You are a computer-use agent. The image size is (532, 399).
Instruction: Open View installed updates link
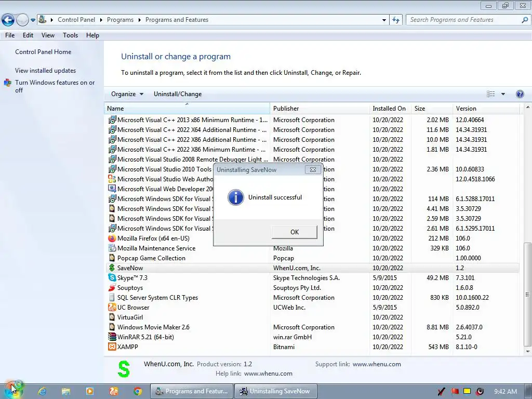tap(46, 71)
